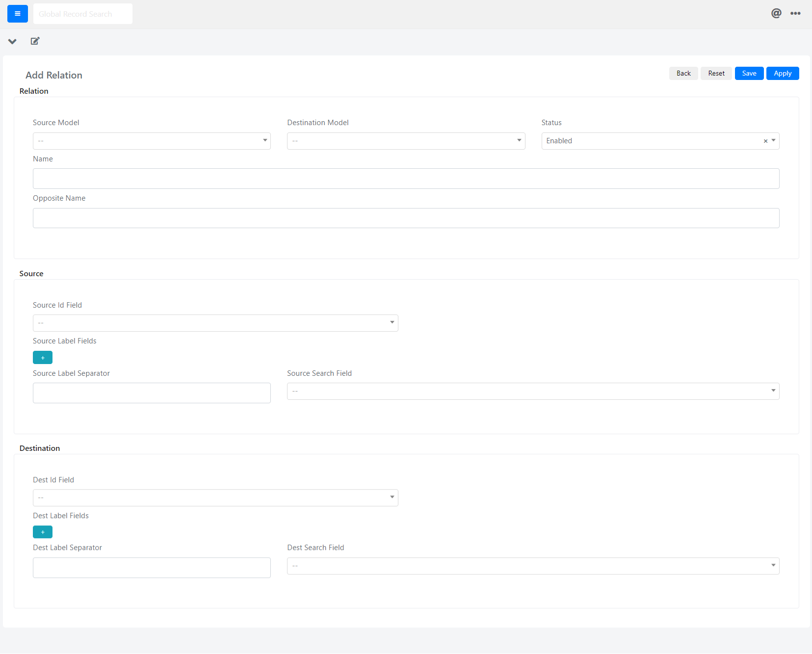This screenshot has width=812, height=654.
Task: Open the three-dots more options menu
Action: click(x=795, y=13)
